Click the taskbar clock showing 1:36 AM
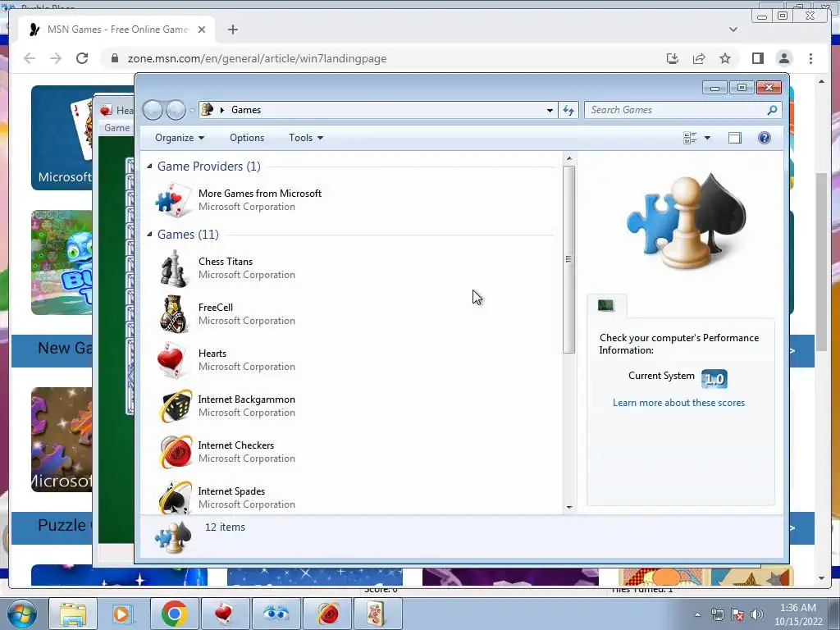 797,614
